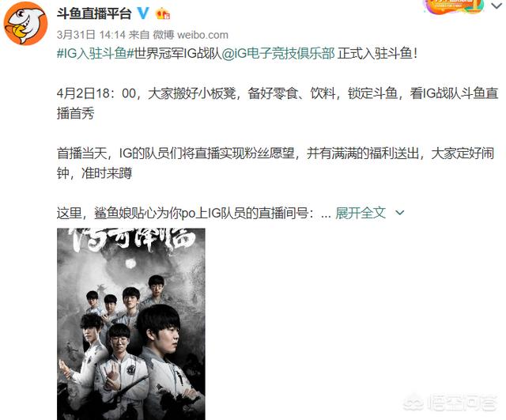Click the post text about 4月2日18:00 stream

pos(278,104)
